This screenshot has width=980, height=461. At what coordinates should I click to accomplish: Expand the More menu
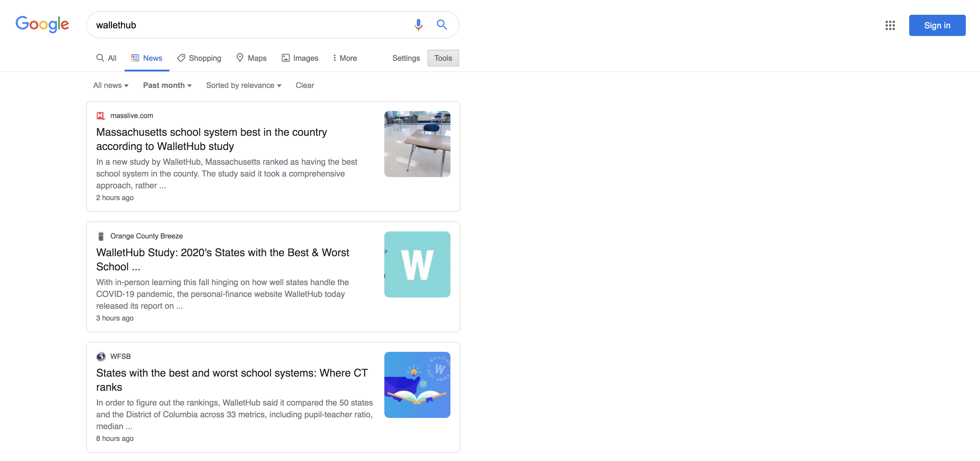click(x=345, y=58)
